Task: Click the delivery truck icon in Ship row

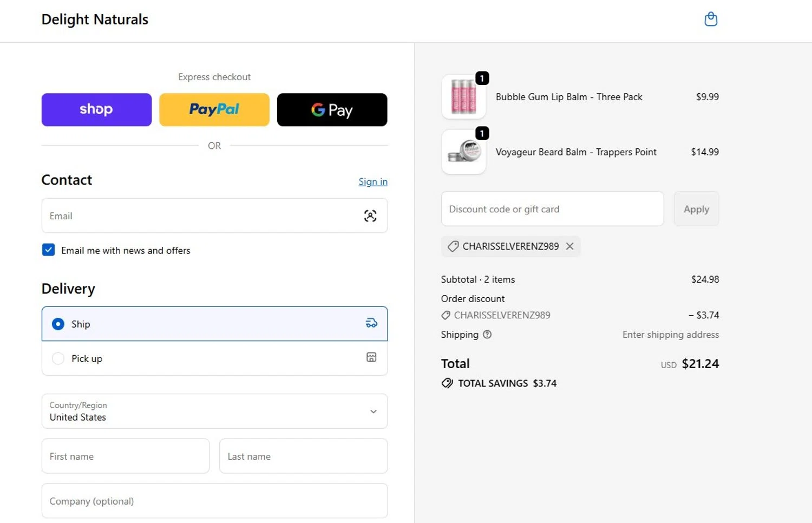Action: [x=371, y=323]
